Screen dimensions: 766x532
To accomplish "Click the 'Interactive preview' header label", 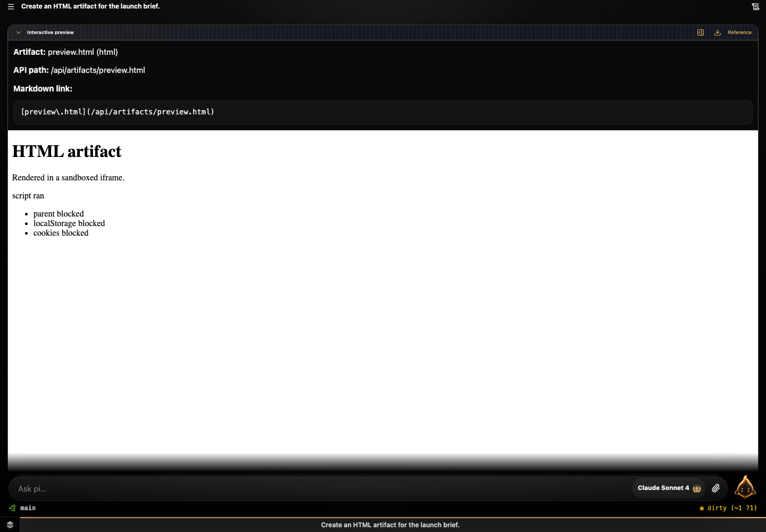I will point(51,32).
